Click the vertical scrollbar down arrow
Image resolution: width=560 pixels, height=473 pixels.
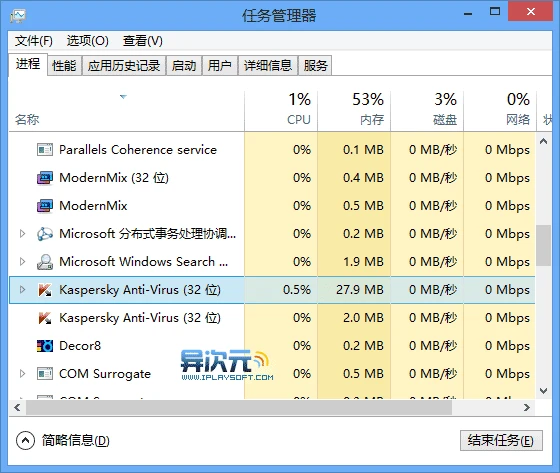pyautogui.click(x=544, y=391)
